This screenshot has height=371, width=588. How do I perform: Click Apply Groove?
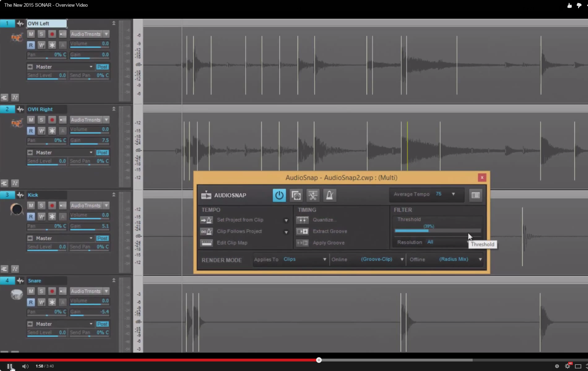tap(328, 243)
